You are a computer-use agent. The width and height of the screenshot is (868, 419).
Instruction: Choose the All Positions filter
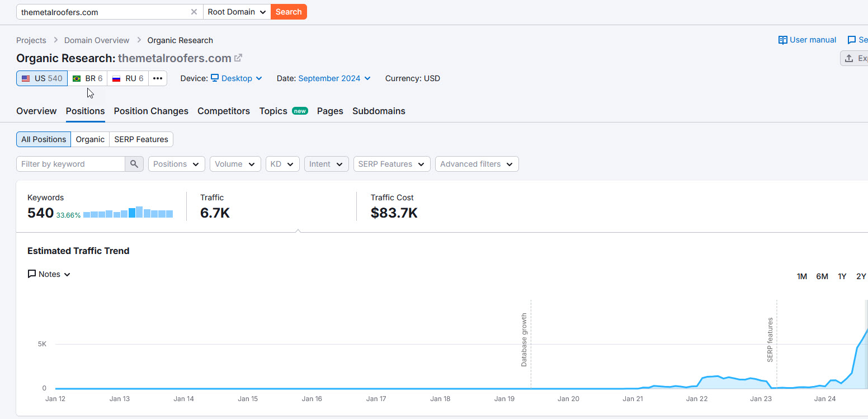point(44,139)
